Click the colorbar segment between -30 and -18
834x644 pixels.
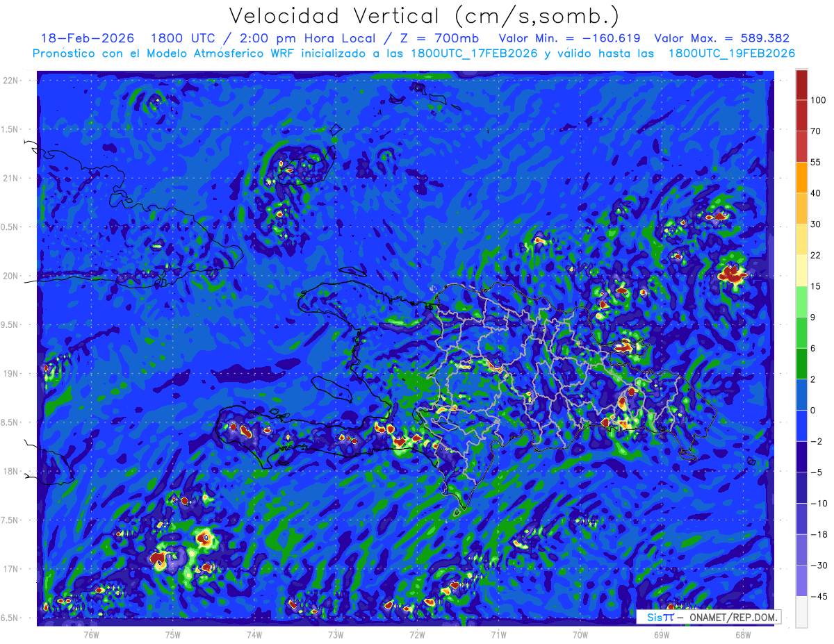801,550
